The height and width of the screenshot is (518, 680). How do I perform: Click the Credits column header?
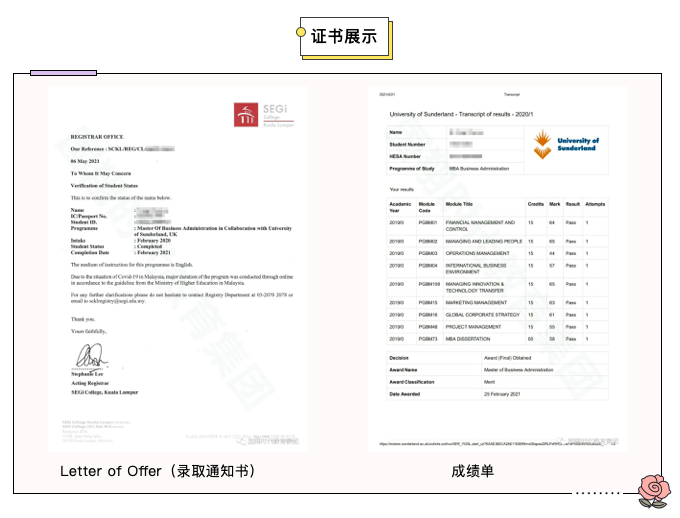click(536, 204)
